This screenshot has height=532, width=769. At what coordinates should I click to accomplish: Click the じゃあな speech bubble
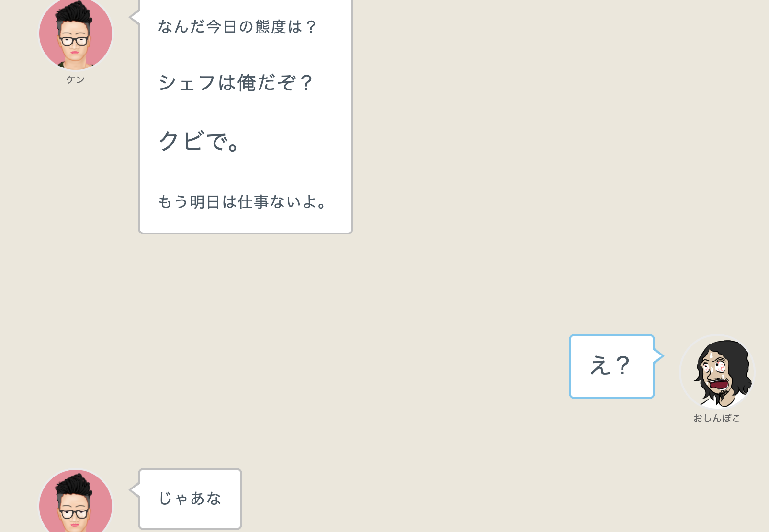point(190,499)
